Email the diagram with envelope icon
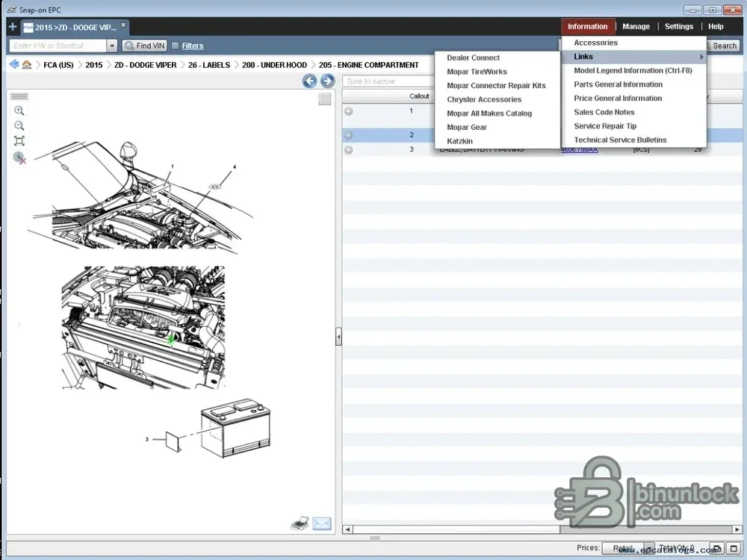The height and width of the screenshot is (560, 747). tap(322, 523)
